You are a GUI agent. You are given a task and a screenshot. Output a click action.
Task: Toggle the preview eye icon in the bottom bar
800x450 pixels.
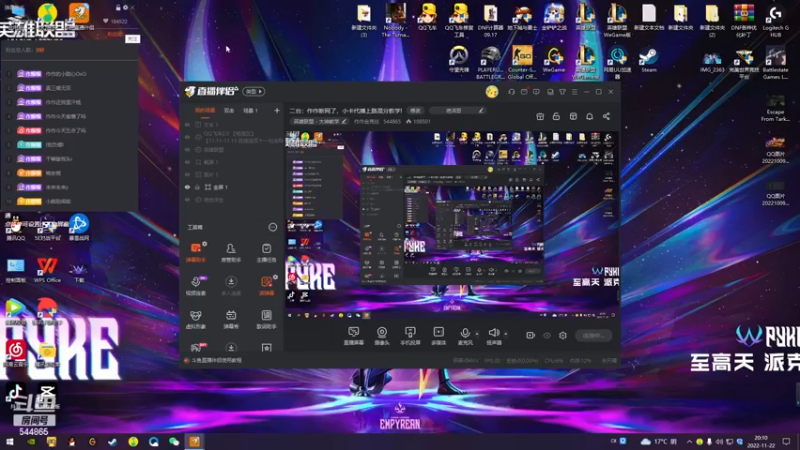click(x=547, y=335)
